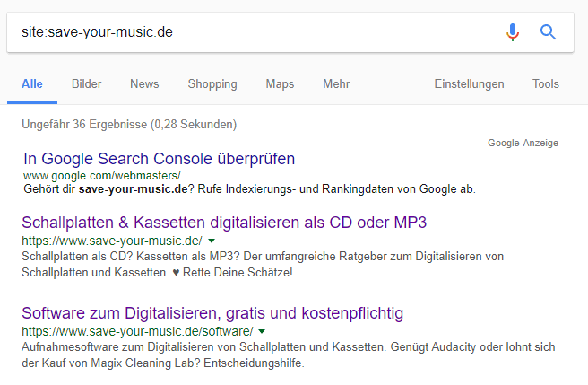Expand dropdown arrow next to save-your-music.de/ URL
The width and height of the screenshot is (588, 385).
pos(212,241)
